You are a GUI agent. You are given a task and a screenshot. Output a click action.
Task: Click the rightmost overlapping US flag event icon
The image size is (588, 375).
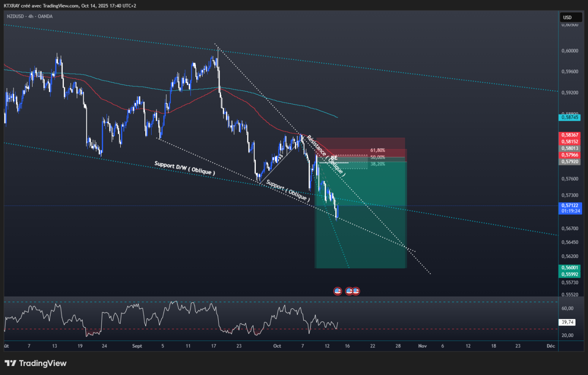(x=356, y=291)
